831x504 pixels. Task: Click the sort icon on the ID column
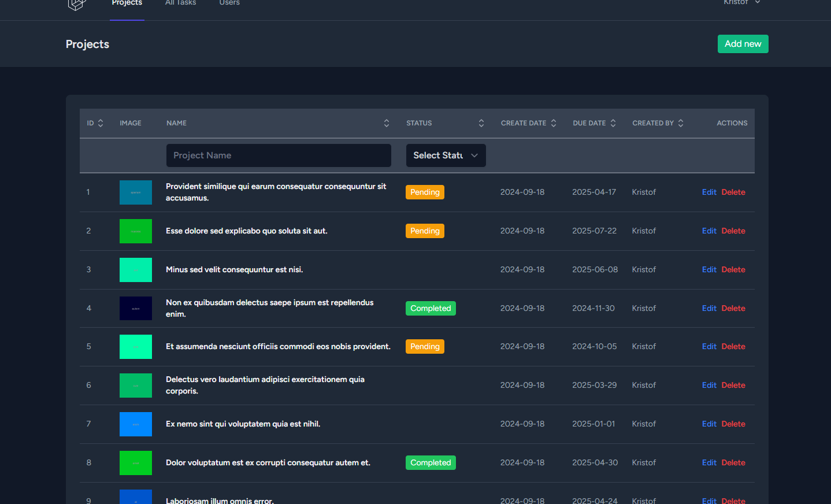click(x=101, y=123)
